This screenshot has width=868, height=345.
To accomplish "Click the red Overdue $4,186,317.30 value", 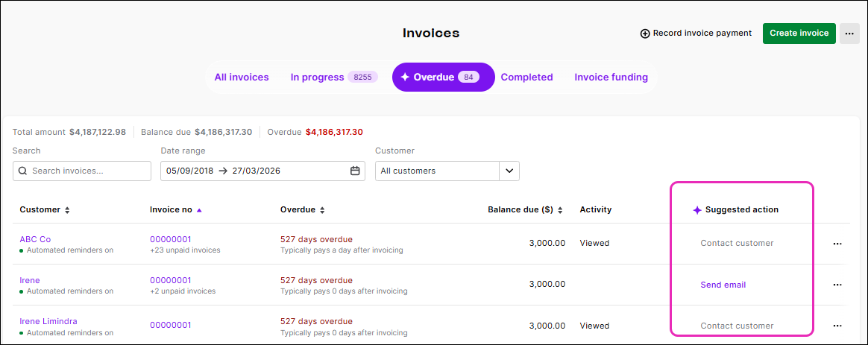I will click(x=334, y=132).
